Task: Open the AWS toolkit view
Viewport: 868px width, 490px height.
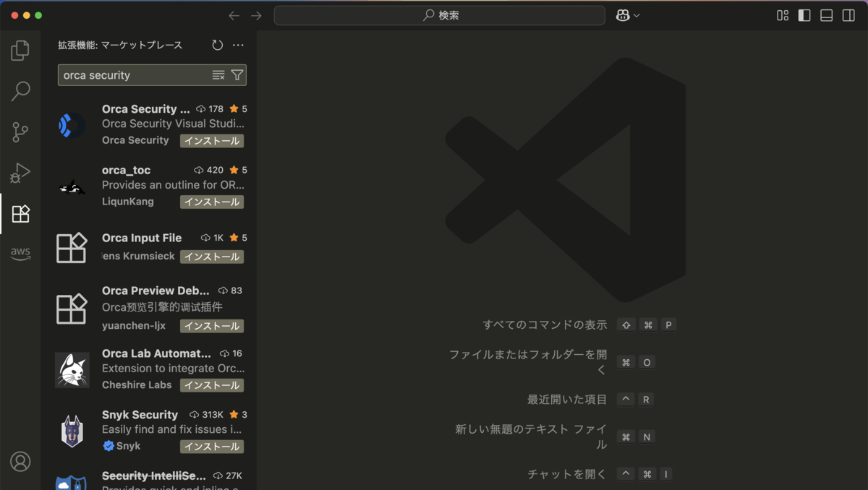Action: point(20,254)
